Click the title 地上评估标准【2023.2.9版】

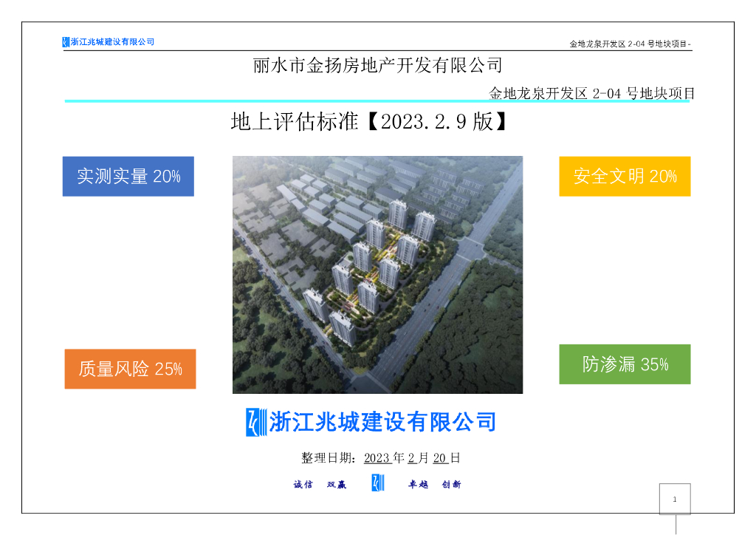click(368, 122)
